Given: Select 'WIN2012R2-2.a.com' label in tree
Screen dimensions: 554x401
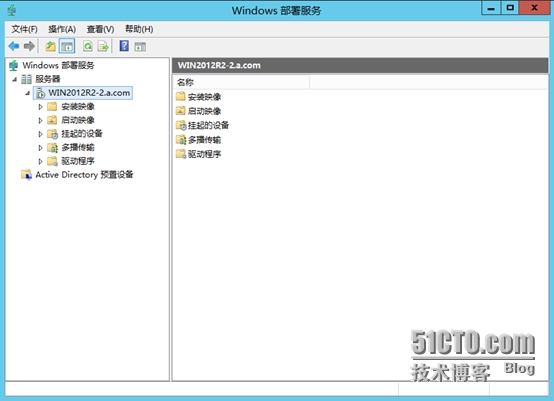Looking at the screenshot, I should (x=89, y=93).
